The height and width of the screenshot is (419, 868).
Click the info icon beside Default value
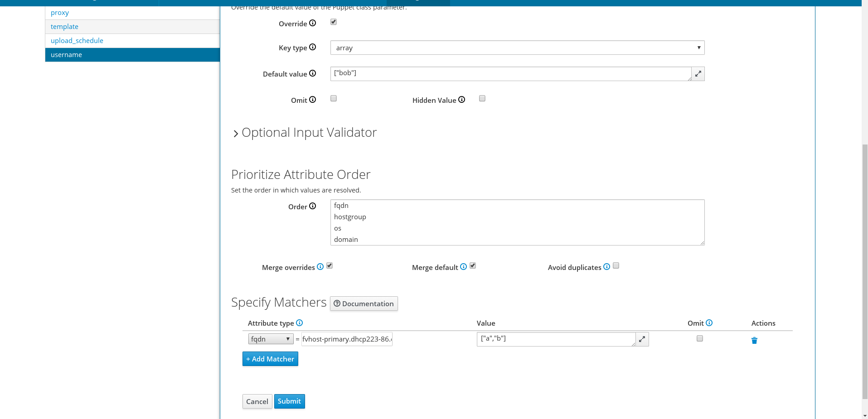coord(312,73)
